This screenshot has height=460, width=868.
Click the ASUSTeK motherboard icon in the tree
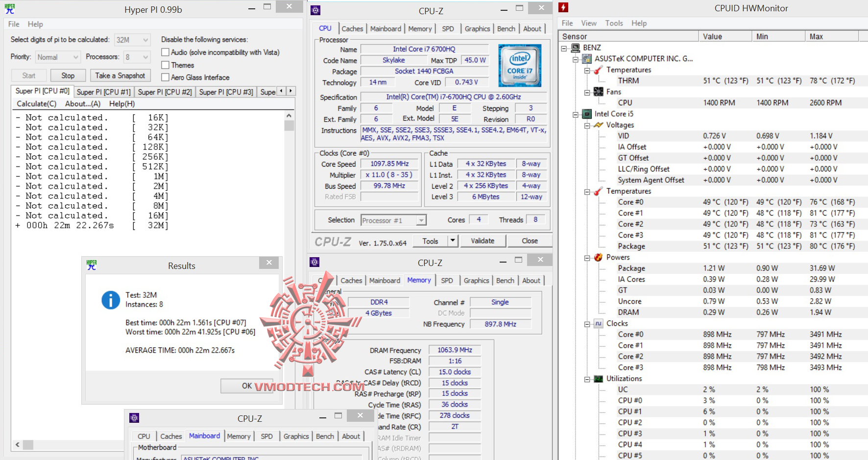pyautogui.click(x=587, y=59)
